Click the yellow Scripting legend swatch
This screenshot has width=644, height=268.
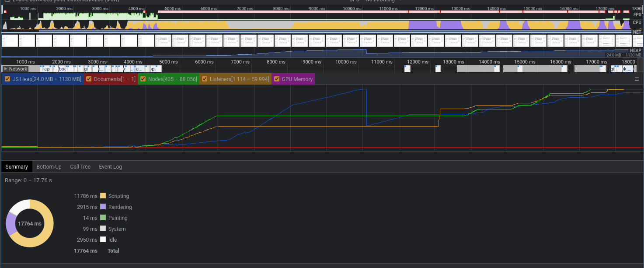(103, 196)
